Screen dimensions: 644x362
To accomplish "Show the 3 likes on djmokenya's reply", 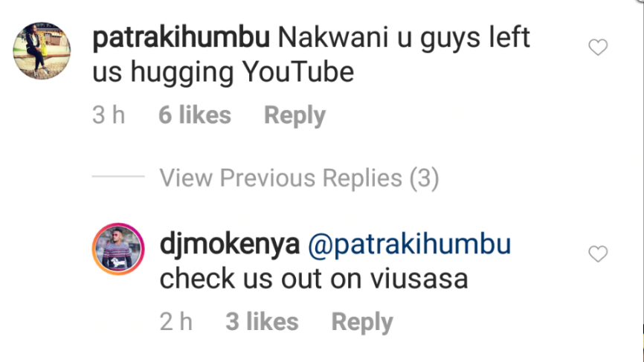I will pyautogui.click(x=262, y=321).
